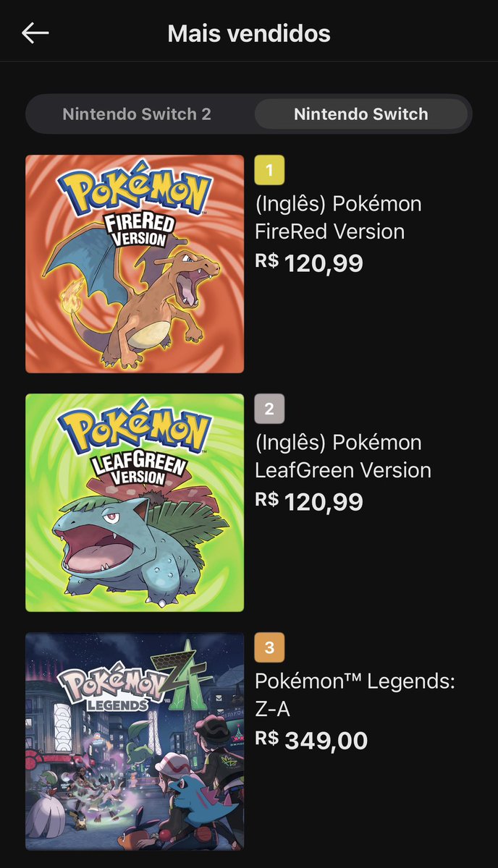Tap the LeafGreen price R$ 120,99
This screenshot has width=498, height=868.
[x=309, y=501]
